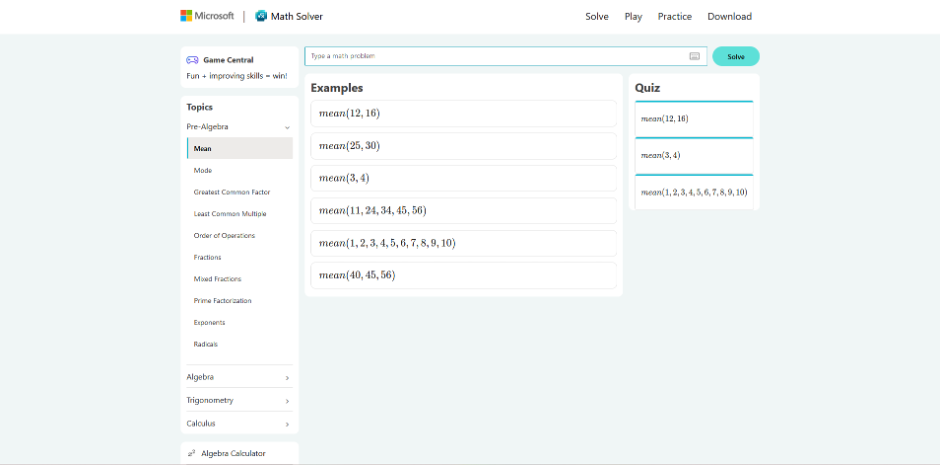Image resolution: width=941 pixels, height=466 pixels.
Task: Click the Solve button
Action: (x=736, y=56)
